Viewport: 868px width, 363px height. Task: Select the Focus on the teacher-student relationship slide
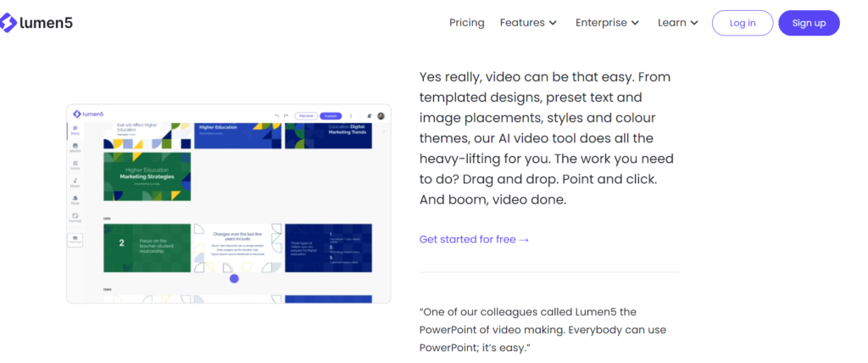pos(147,248)
